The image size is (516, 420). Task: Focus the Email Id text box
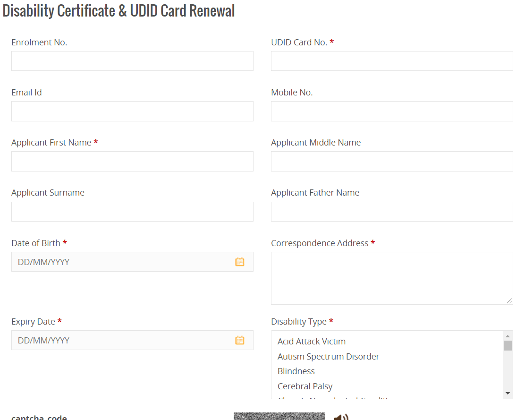pyautogui.click(x=132, y=111)
